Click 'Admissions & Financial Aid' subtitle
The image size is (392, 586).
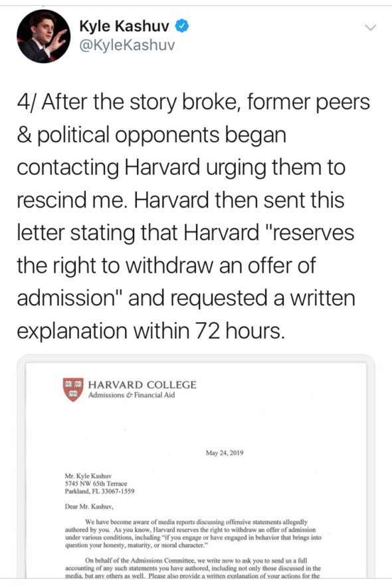132,395
